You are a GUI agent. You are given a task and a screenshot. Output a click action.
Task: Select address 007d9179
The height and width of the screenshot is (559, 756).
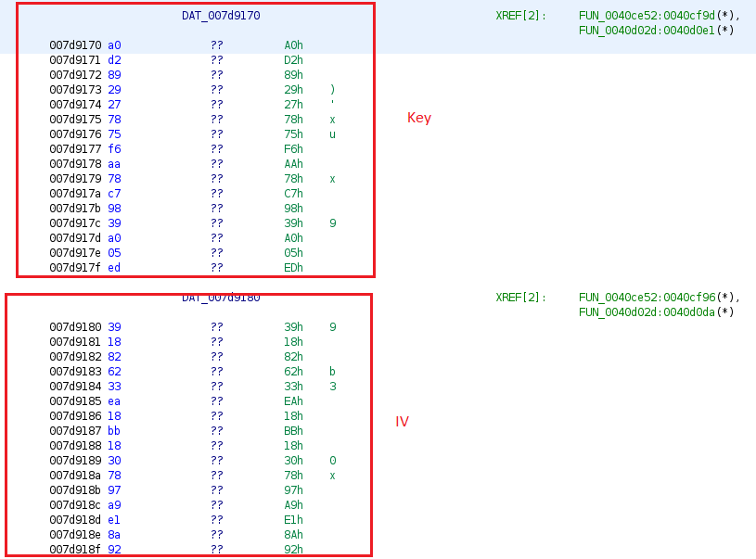(x=75, y=179)
